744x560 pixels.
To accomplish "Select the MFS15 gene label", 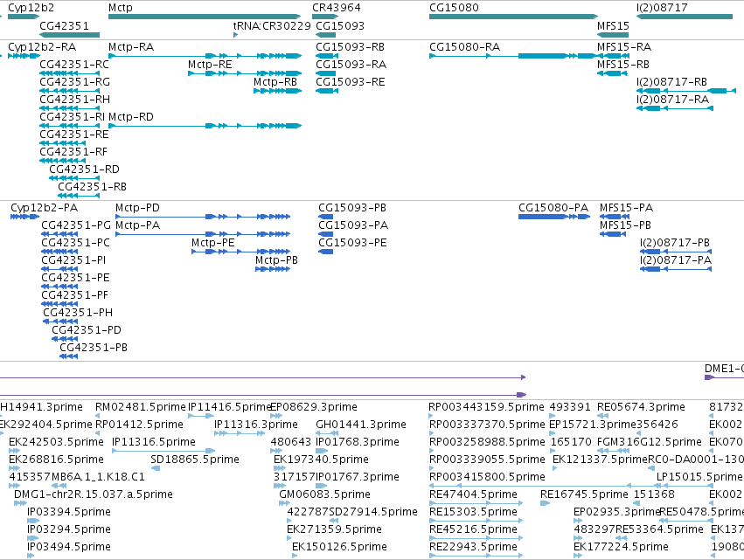I will (x=613, y=25).
